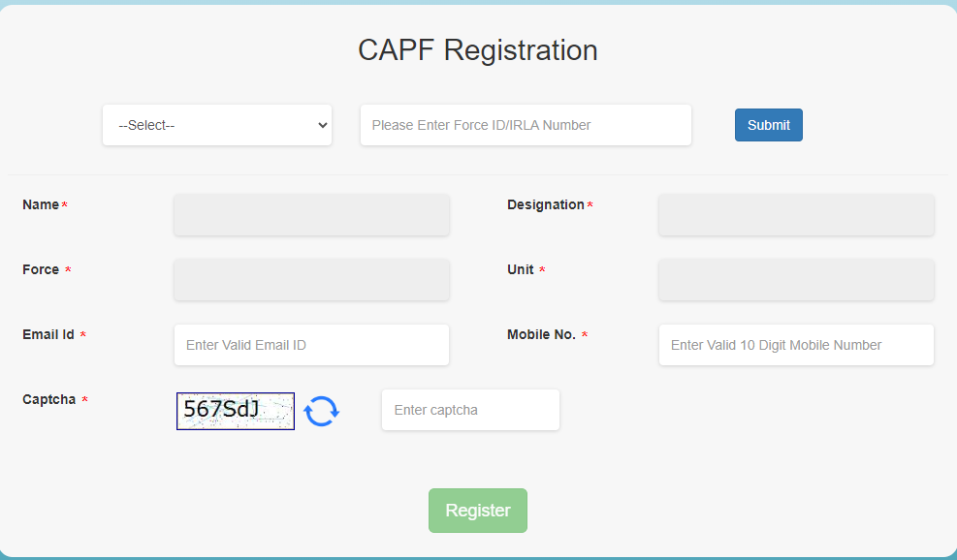Click the greyed-out Force field
Image resolution: width=957 pixels, height=560 pixels.
pyautogui.click(x=311, y=280)
